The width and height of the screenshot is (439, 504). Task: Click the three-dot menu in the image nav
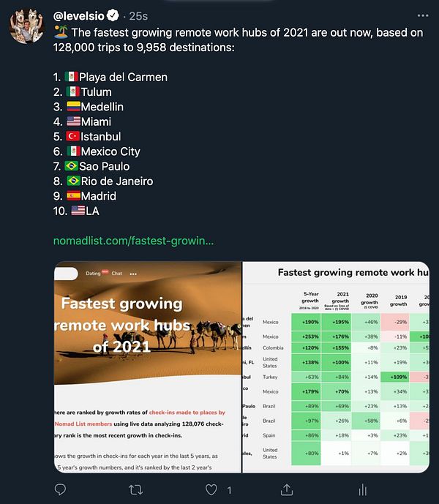point(133,274)
